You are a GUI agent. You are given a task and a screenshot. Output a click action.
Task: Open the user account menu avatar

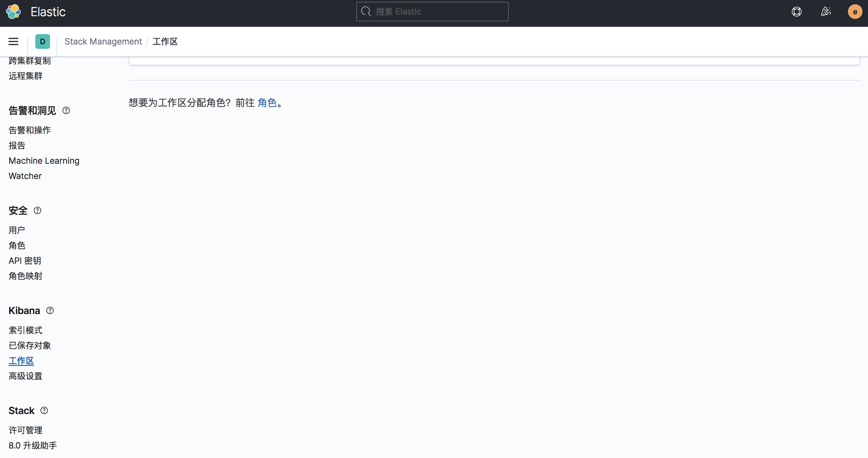pyautogui.click(x=855, y=11)
